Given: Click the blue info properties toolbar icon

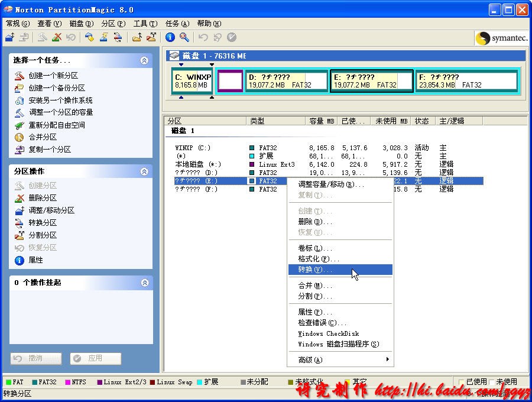Looking at the screenshot, I should point(170,37).
